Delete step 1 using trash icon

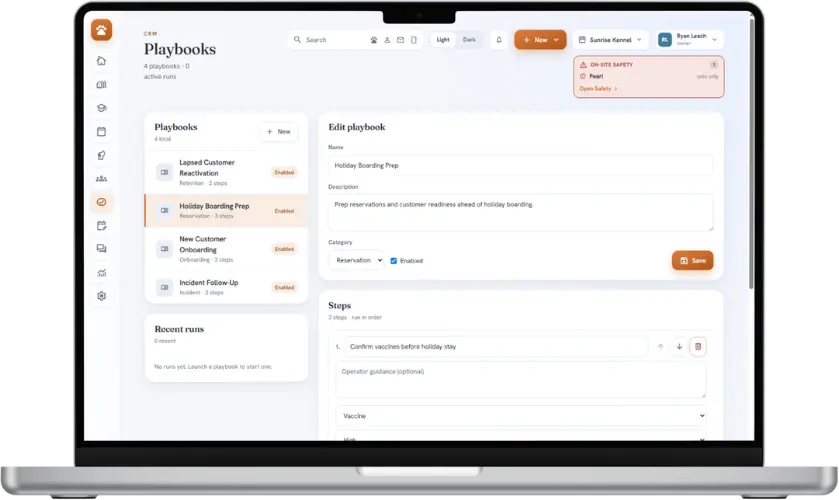tap(698, 347)
